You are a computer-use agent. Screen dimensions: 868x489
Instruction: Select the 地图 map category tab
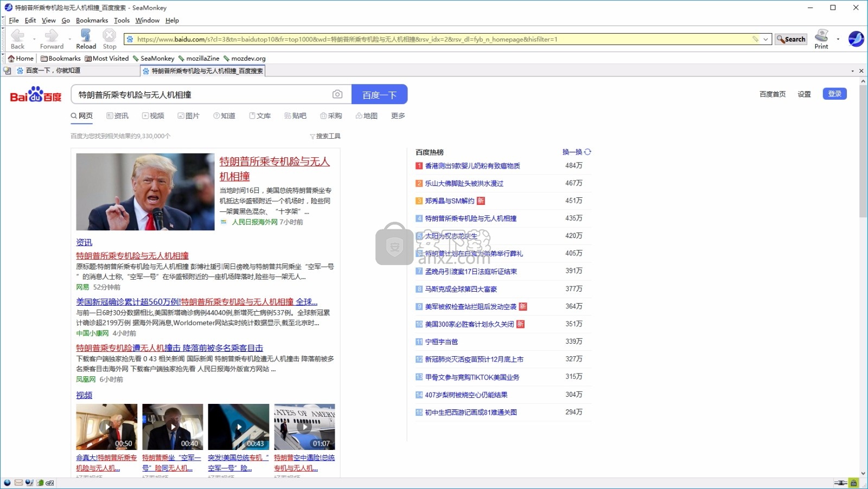click(x=366, y=116)
